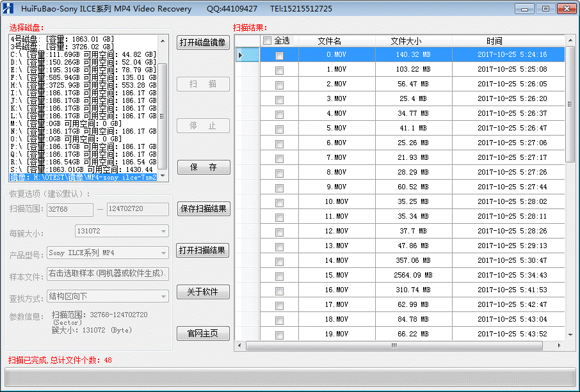Click the 15.MOV file name cell
Image resolution: width=580 pixels, height=392 pixels.
pyautogui.click(x=337, y=275)
